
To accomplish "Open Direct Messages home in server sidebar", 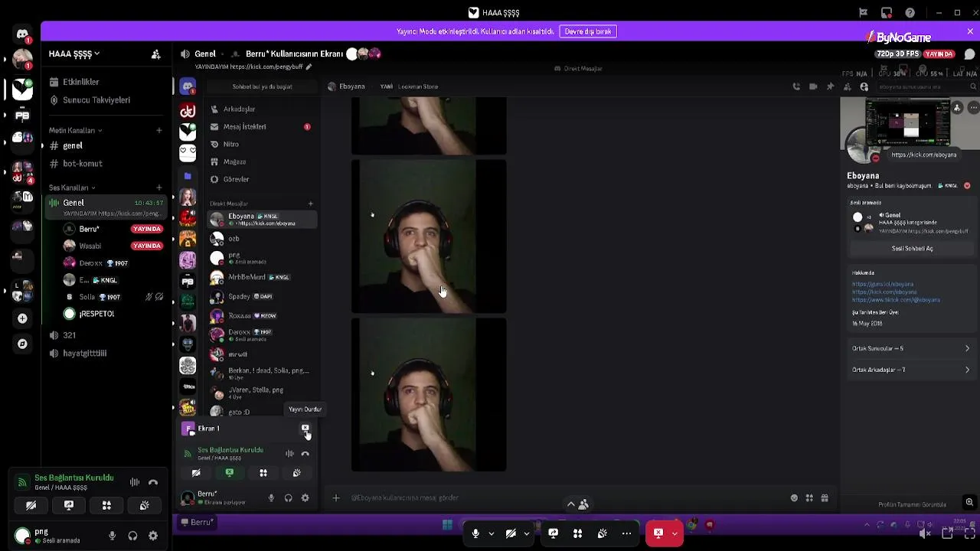I will coord(22,34).
